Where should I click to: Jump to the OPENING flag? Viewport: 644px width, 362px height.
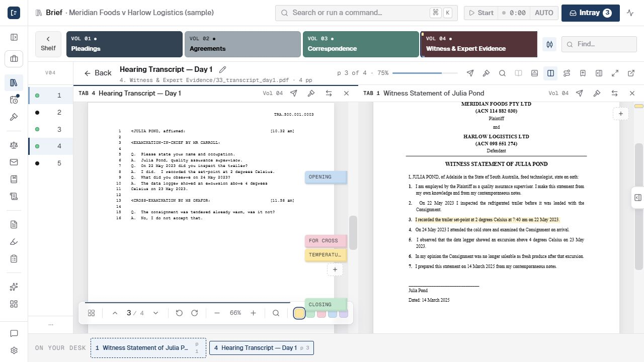tap(326, 177)
